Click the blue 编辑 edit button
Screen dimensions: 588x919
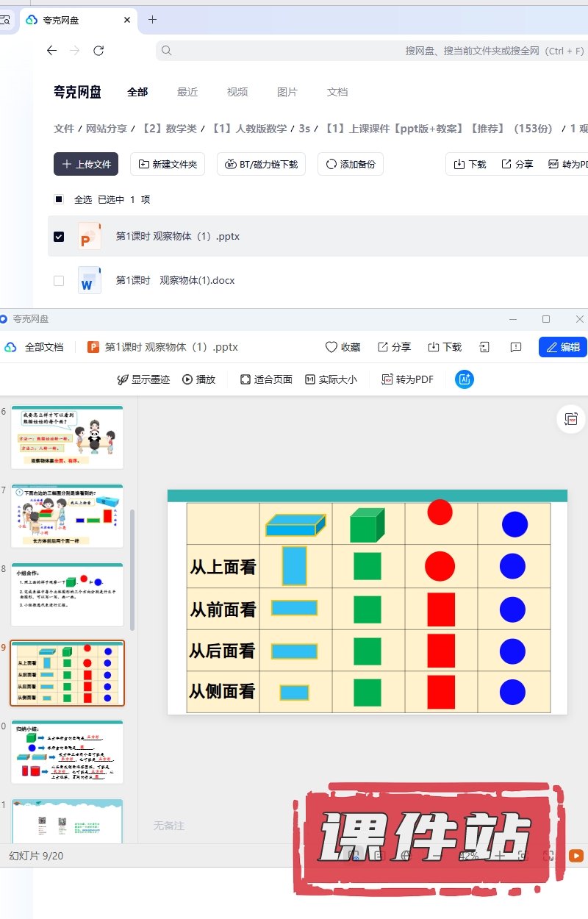(x=562, y=347)
